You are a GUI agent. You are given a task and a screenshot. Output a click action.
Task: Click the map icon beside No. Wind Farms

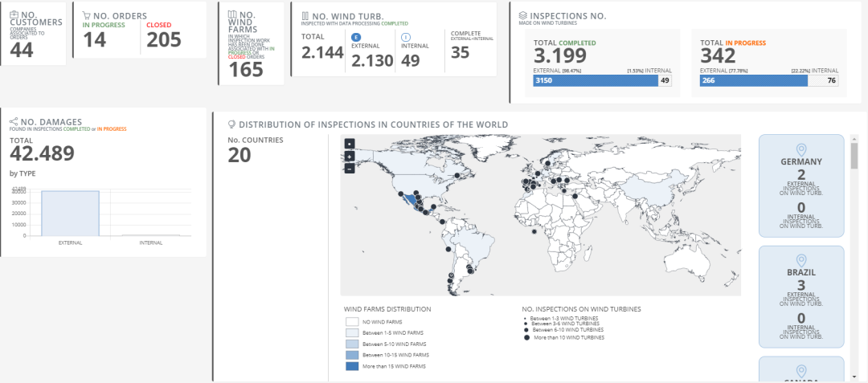(233, 15)
